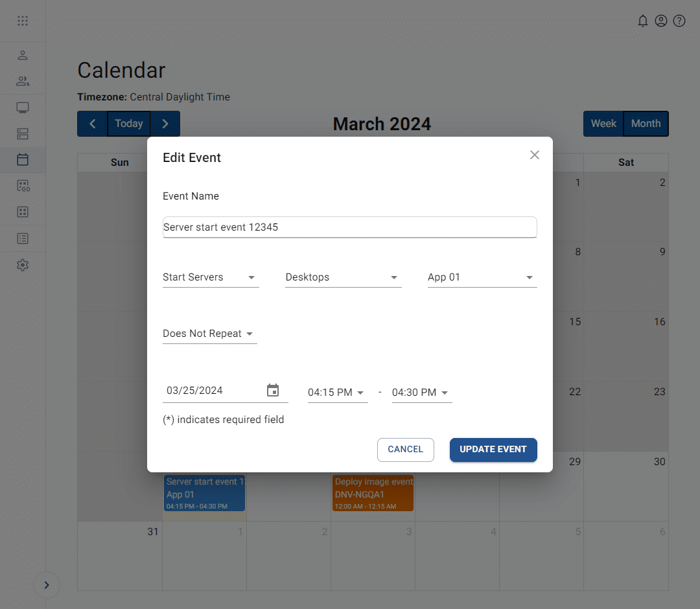Cancel the event edit

pos(405,449)
